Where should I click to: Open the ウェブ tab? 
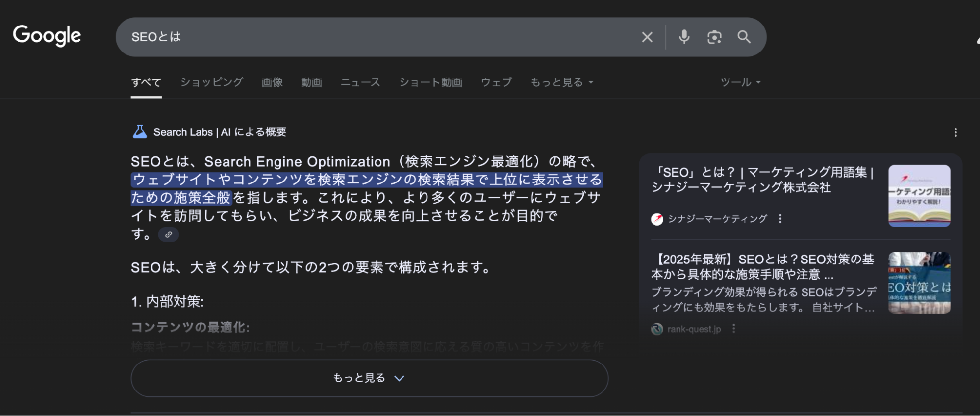point(497,82)
